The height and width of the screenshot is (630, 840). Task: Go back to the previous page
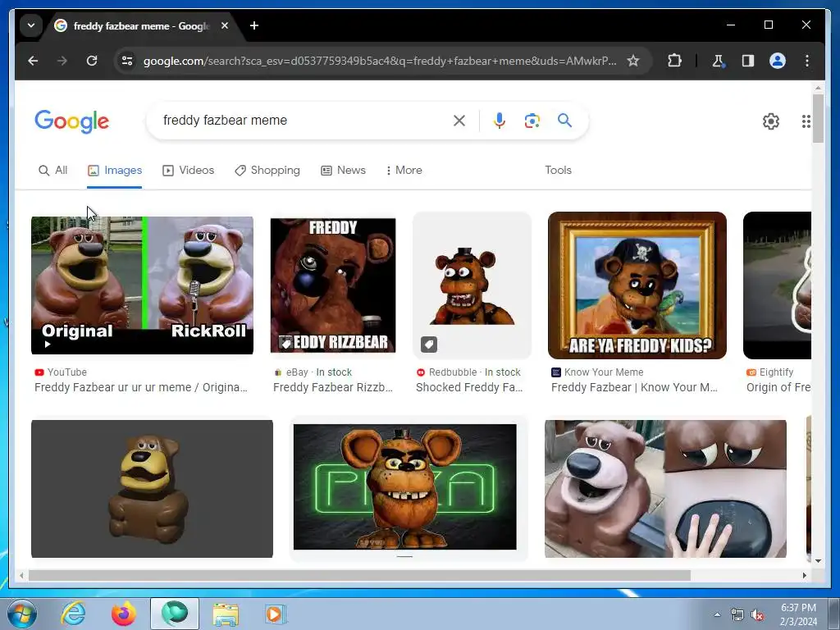[x=33, y=61]
